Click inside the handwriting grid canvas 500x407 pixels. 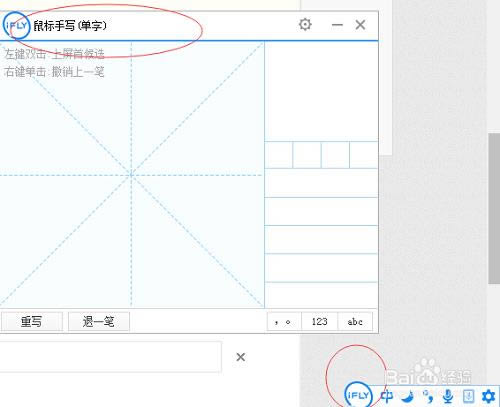pyautogui.click(x=132, y=174)
